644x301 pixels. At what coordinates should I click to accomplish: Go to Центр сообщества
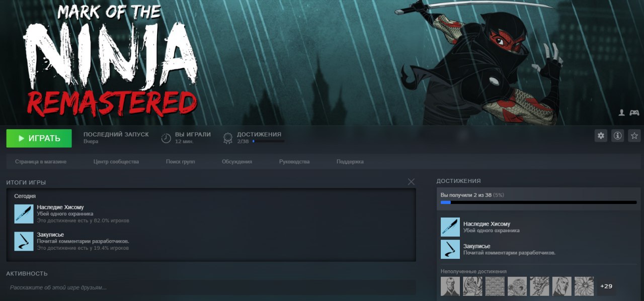(x=116, y=162)
